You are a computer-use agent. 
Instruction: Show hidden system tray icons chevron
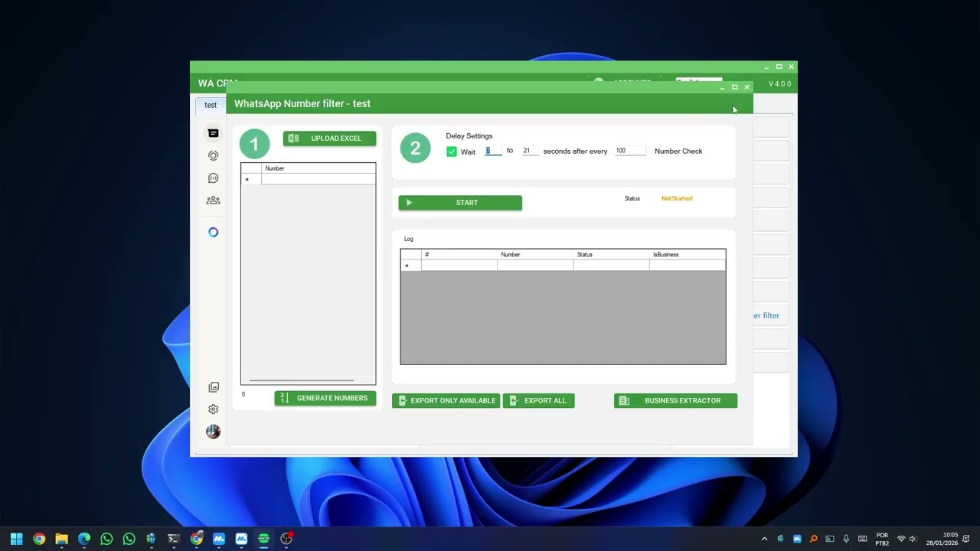764,539
